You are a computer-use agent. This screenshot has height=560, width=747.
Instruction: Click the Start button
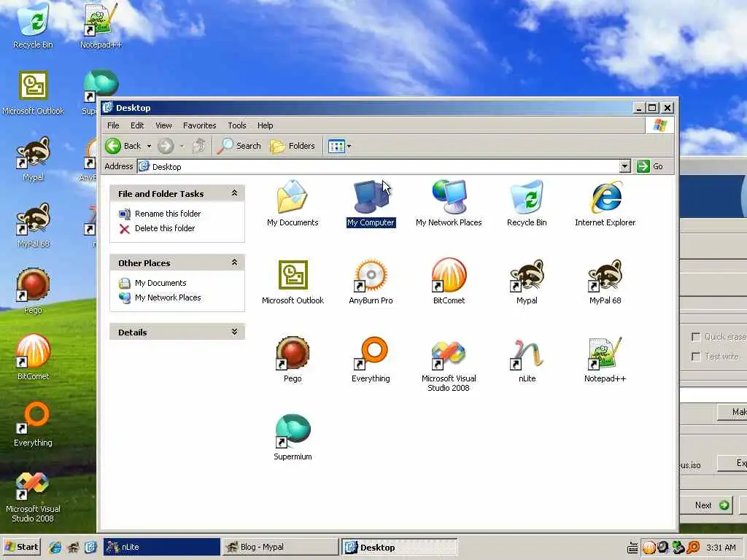coord(21,547)
